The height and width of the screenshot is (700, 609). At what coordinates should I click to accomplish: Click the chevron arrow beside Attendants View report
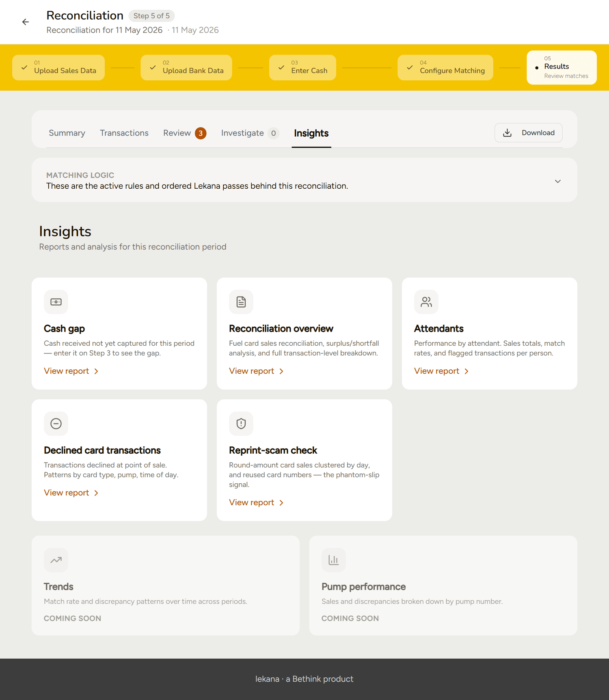coord(466,371)
